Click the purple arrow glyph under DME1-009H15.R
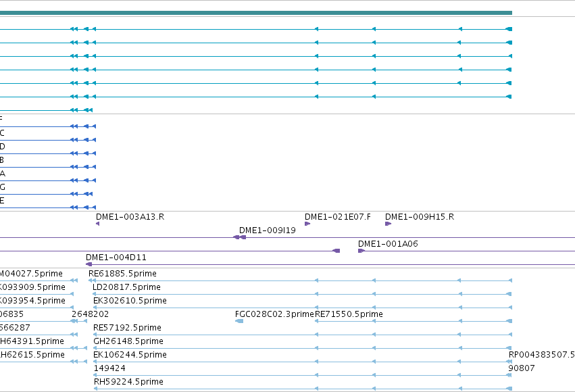The image size is (575, 392). click(x=388, y=224)
